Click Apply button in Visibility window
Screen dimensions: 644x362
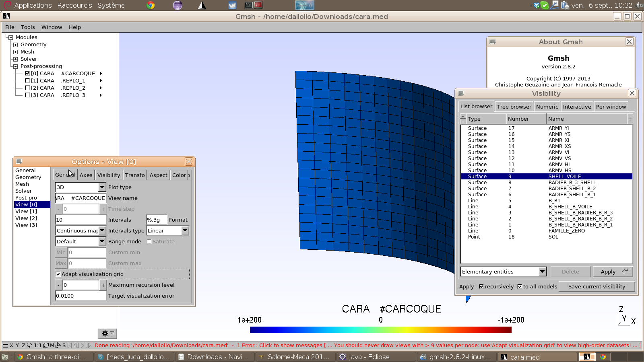click(x=613, y=271)
